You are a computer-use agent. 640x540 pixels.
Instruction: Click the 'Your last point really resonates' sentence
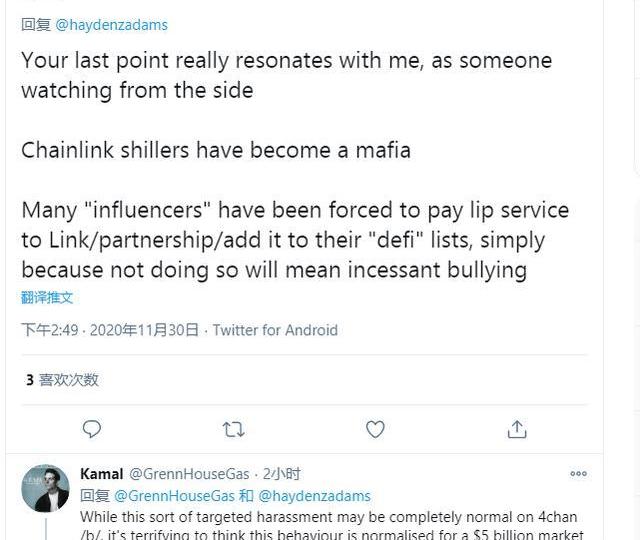click(286, 75)
